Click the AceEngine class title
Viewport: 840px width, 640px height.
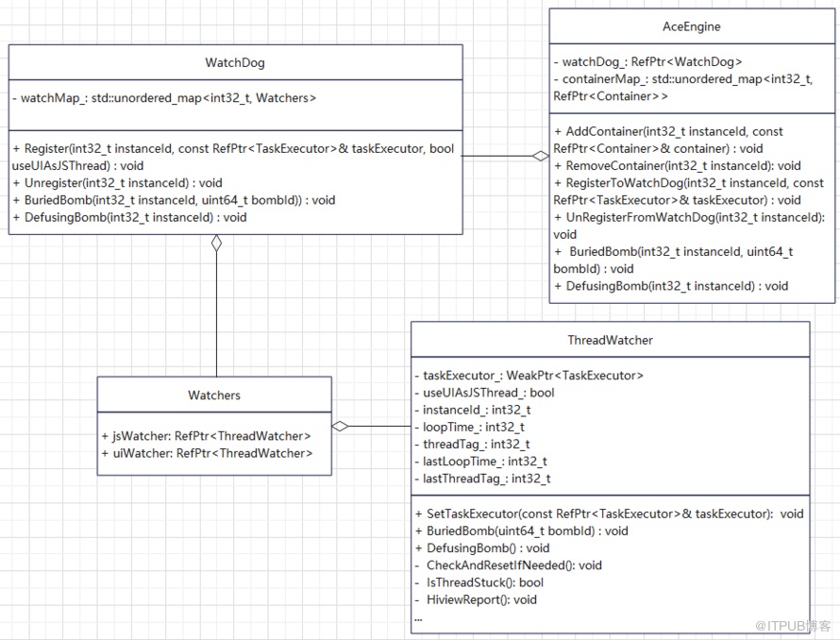[692, 26]
